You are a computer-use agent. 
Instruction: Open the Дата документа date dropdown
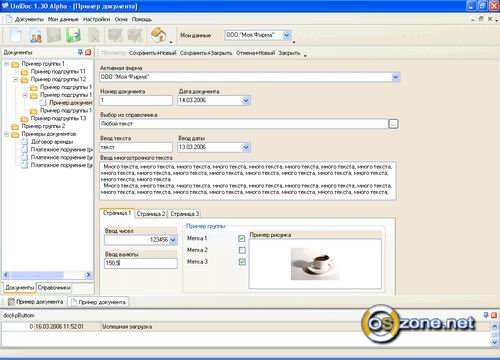(246, 100)
